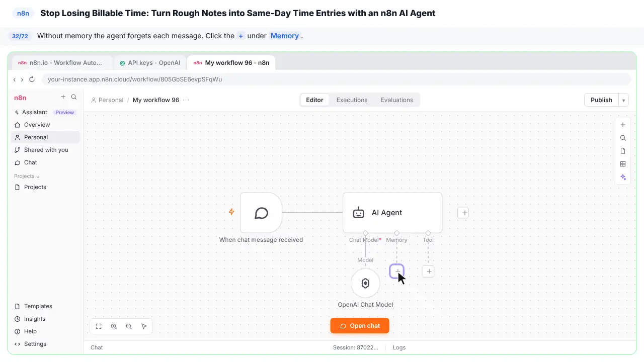The height and width of the screenshot is (362, 644).
Task: Open the AI sparkle assistant icon
Action: click(623, 177)
